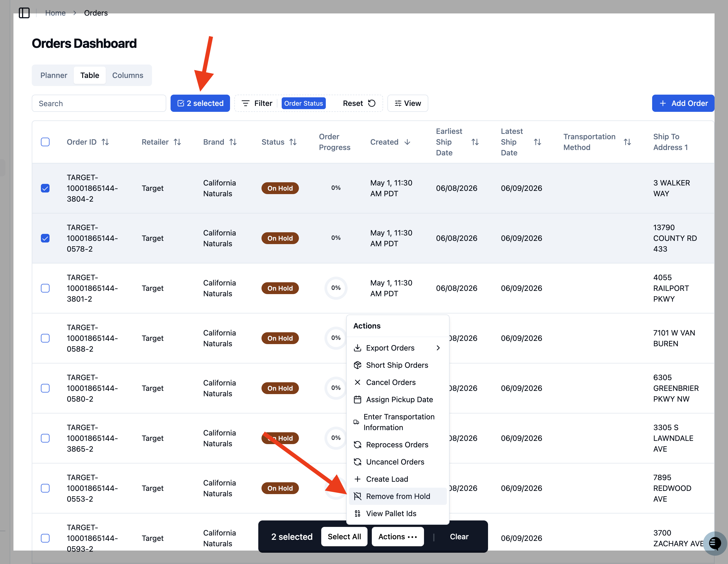The width and height of the screenshot is (728, 564).
Task: Click the Short Ship Orders box icon
Action: point(357,365)
